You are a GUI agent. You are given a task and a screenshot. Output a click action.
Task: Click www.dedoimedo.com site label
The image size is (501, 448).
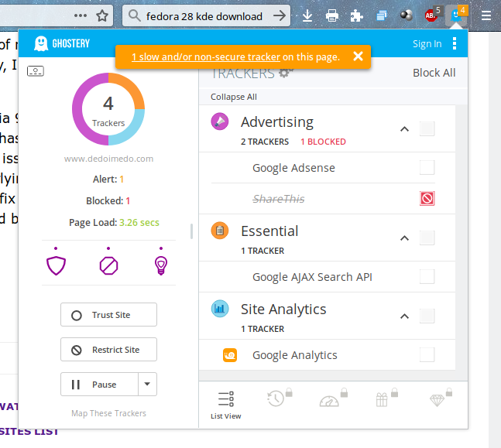108,159
